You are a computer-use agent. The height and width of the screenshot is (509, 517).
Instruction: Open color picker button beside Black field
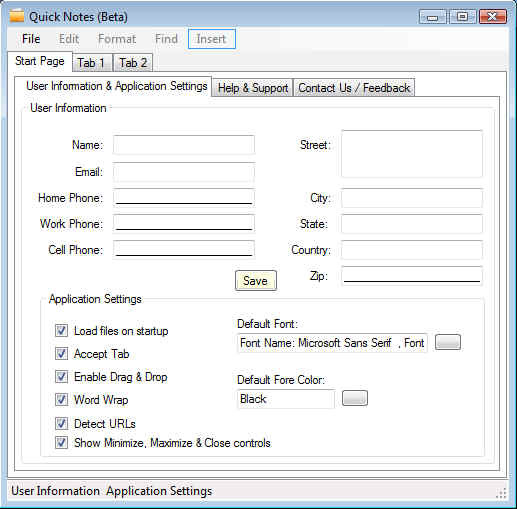pyautogui.click(x=355, y=398)
